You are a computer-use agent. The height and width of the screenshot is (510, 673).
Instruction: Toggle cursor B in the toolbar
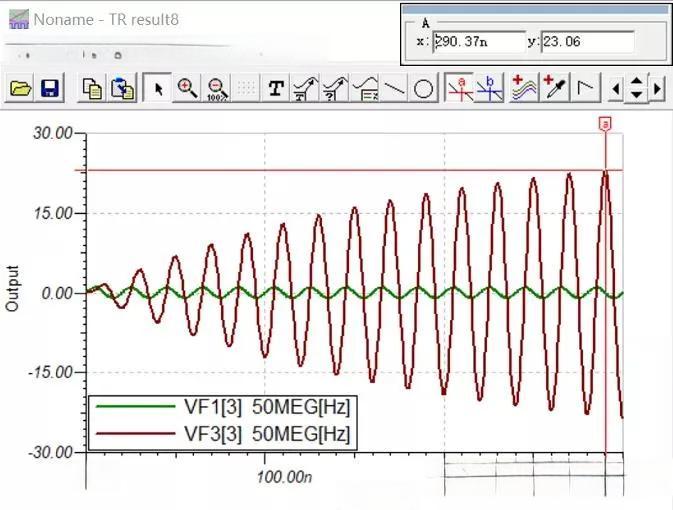point(490,88)
